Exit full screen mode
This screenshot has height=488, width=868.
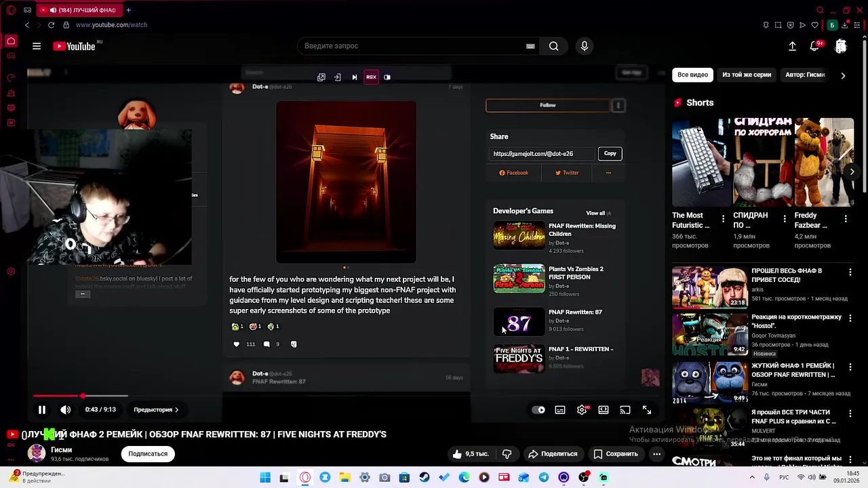click(x=647, y=409)
